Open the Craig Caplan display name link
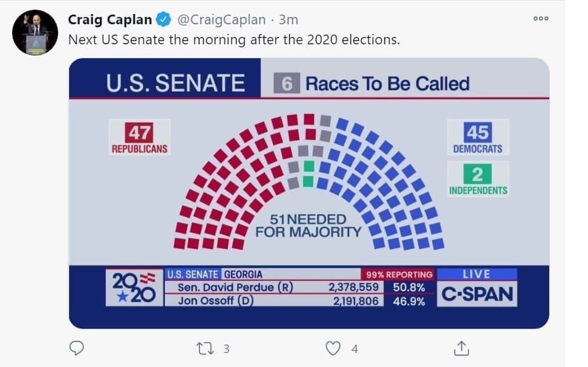The height and width of the screenshot is (367, 588). click(x=110, y=19)
